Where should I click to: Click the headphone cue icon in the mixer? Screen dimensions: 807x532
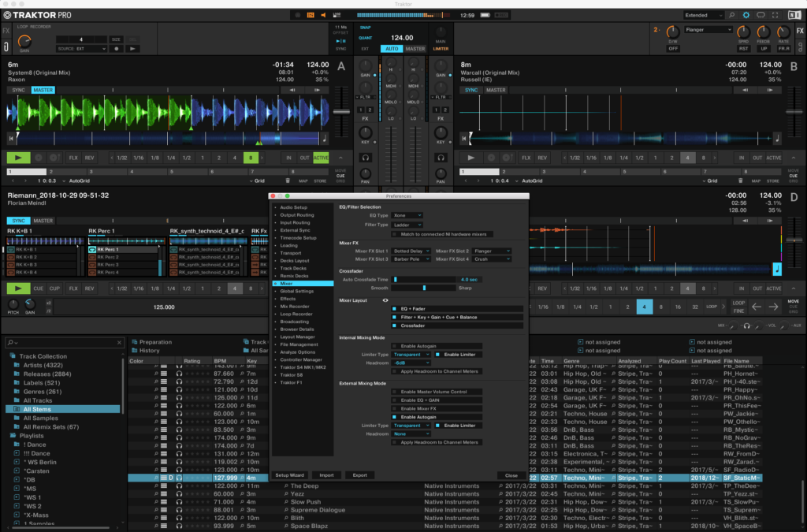[366, 158]
